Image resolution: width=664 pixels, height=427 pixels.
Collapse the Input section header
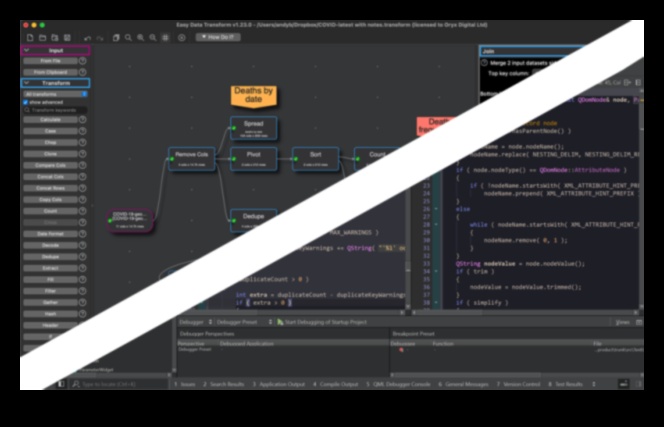55,49
